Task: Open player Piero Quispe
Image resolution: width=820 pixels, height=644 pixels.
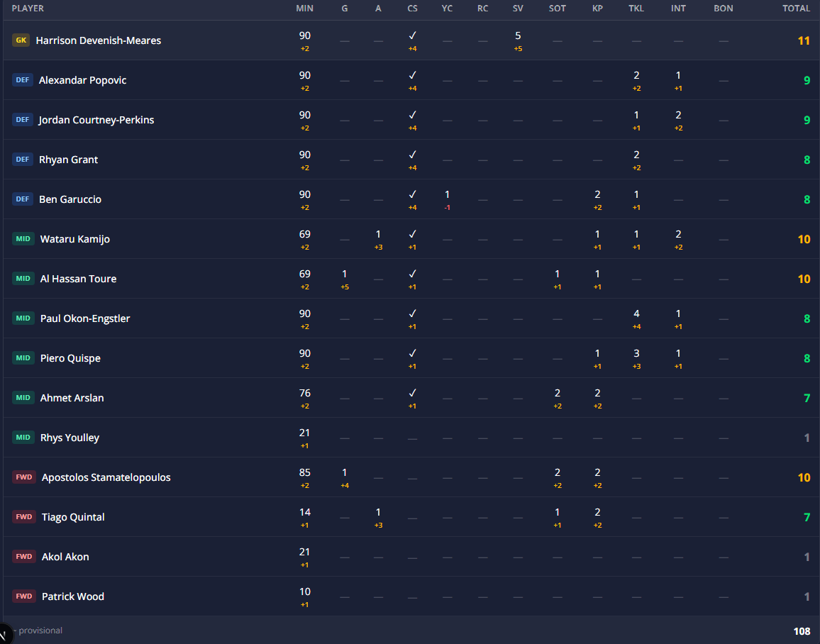Action: pyautogui.click(x=71, y=358)
